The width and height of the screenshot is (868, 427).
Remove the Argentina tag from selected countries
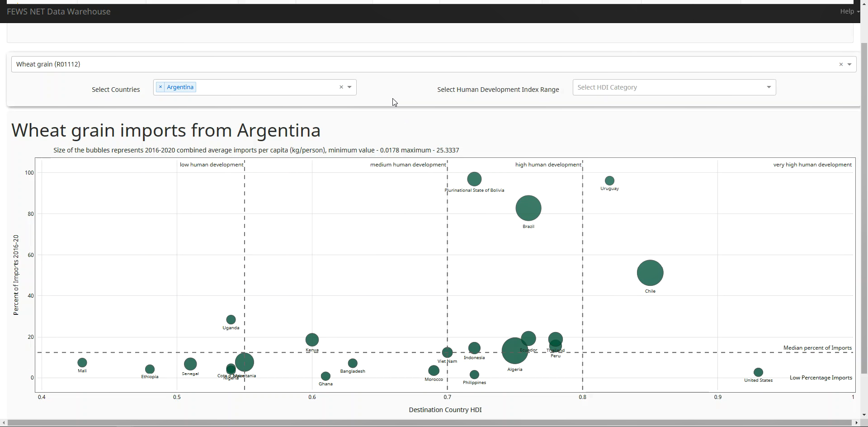coord(160,87)
